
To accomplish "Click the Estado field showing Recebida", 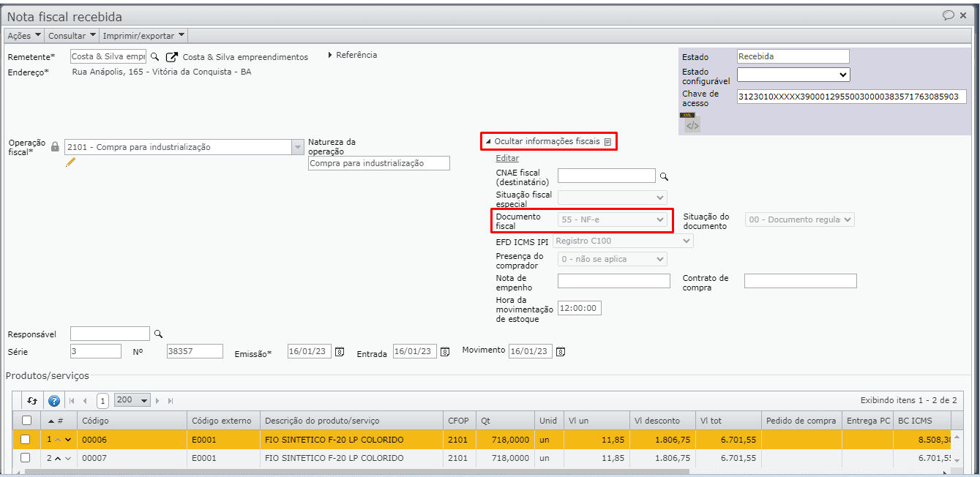I will click(x=793, y=56).
